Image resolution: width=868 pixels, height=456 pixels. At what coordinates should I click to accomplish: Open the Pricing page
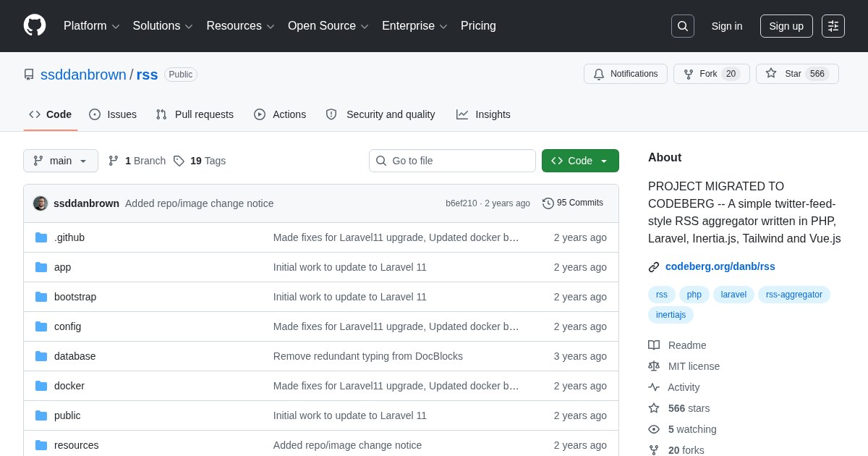(478, 26)
